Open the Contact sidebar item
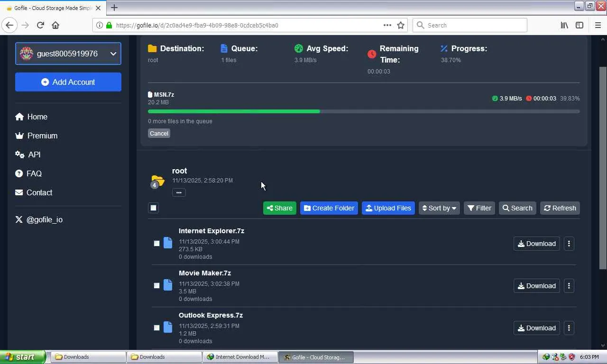 (34, 192)
